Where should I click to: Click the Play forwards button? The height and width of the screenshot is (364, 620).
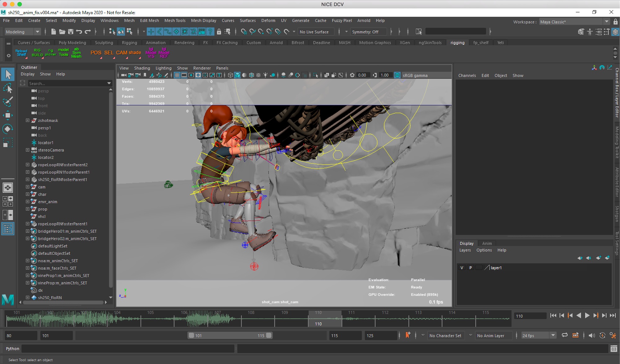(587, 316)
